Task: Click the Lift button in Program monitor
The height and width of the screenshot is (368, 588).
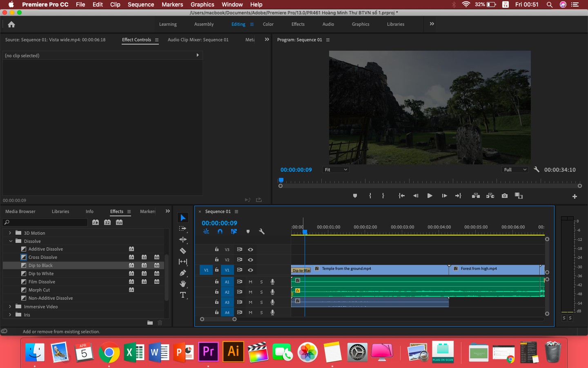Action: point(476,196)
